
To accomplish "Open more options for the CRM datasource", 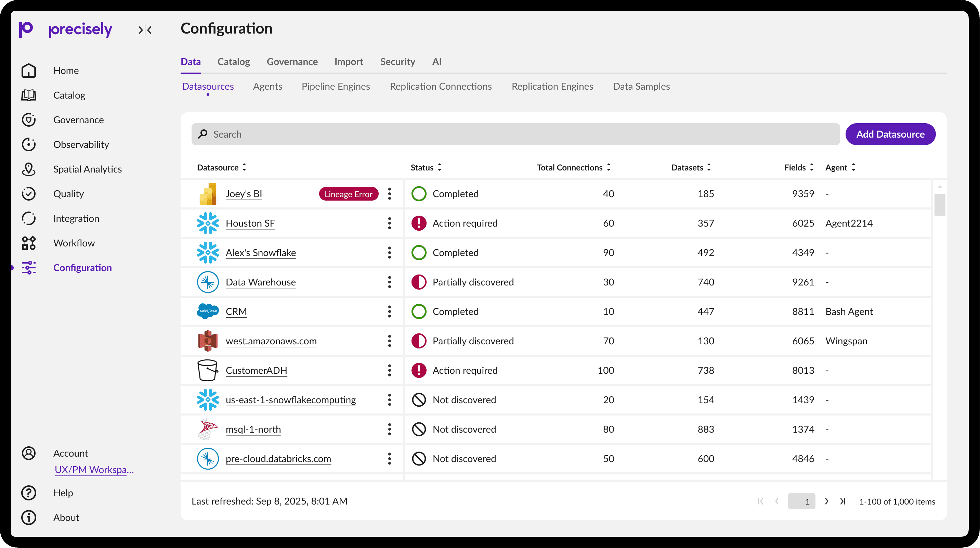I will pyautogui.click(x=389, y=311).
